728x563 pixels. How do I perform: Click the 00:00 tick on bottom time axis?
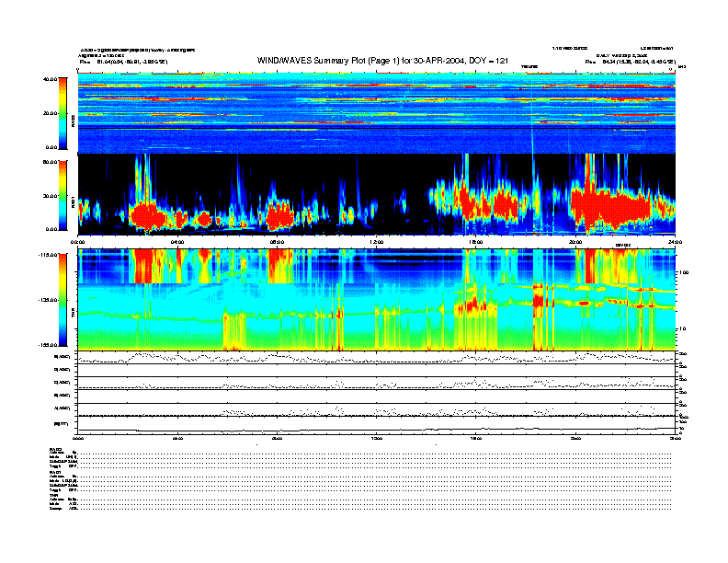click(79, 439)
